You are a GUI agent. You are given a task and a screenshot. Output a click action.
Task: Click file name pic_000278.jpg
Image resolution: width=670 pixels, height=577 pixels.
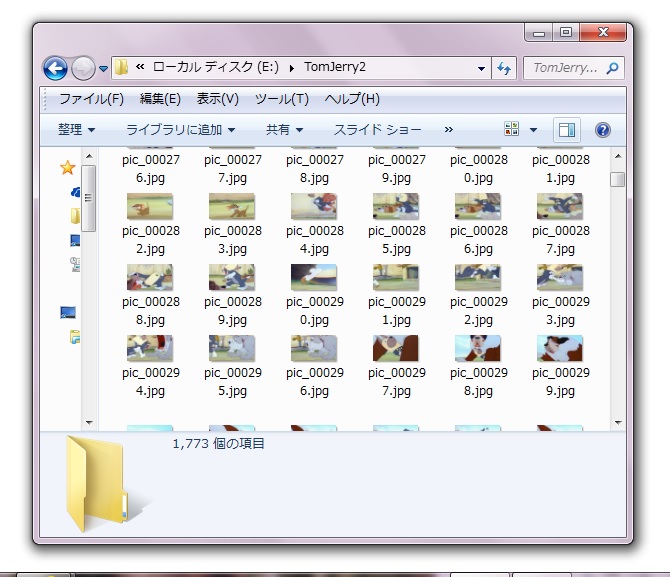tap(314, 168)
